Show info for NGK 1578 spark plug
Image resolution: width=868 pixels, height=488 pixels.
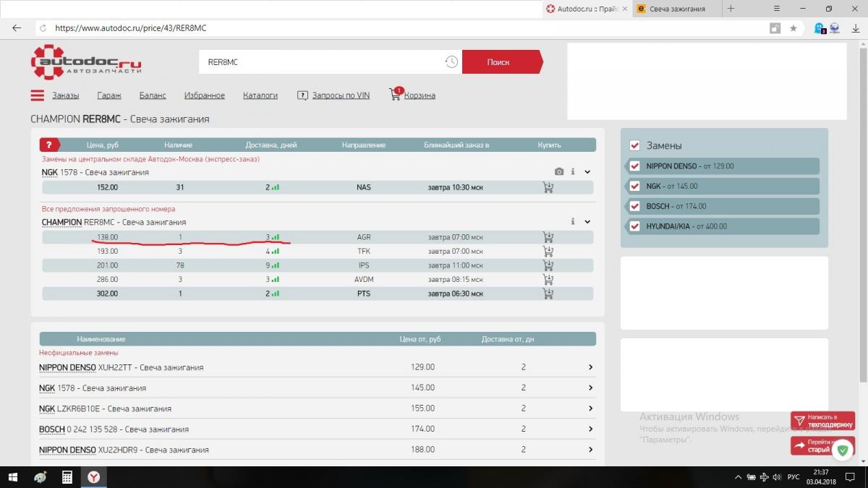pyautogui.click(x=573, y=172)
